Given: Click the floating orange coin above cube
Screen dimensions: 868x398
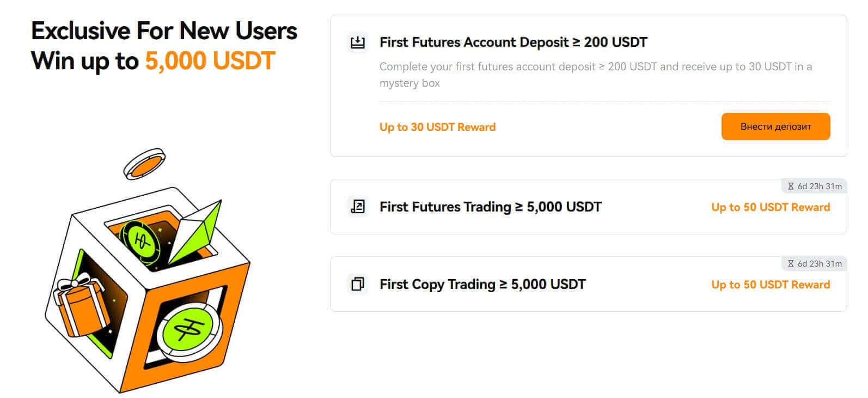Looking at the screenshot, I should pos(144,163).
